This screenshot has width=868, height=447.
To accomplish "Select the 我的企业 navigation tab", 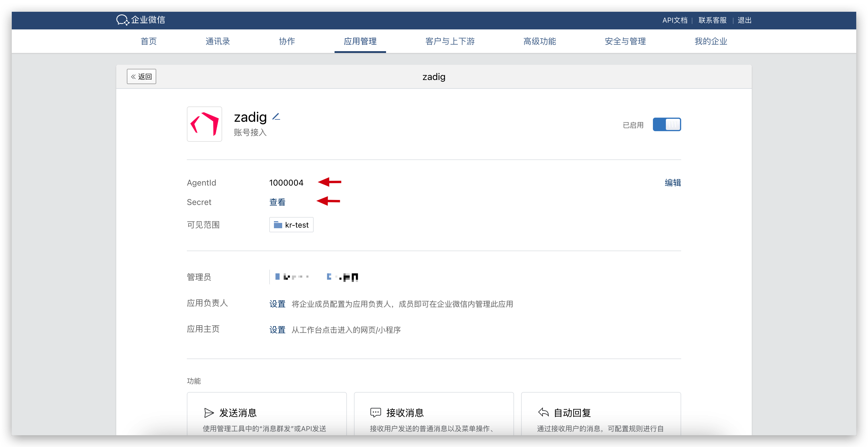I will (x=711, y=41).
